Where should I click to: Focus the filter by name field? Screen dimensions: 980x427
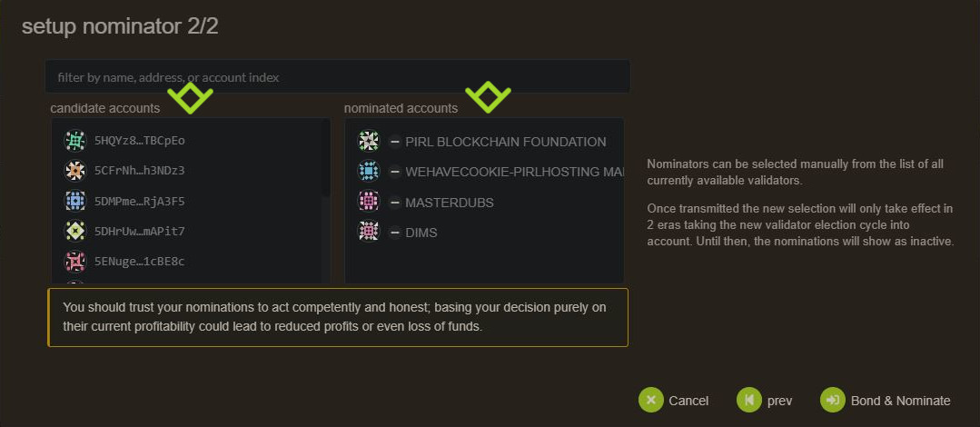[337, 77]
